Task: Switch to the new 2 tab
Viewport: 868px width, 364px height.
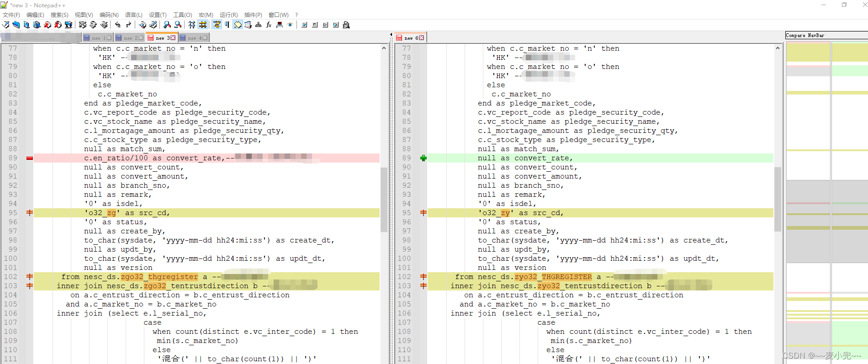Action: [x=129, y=38]
